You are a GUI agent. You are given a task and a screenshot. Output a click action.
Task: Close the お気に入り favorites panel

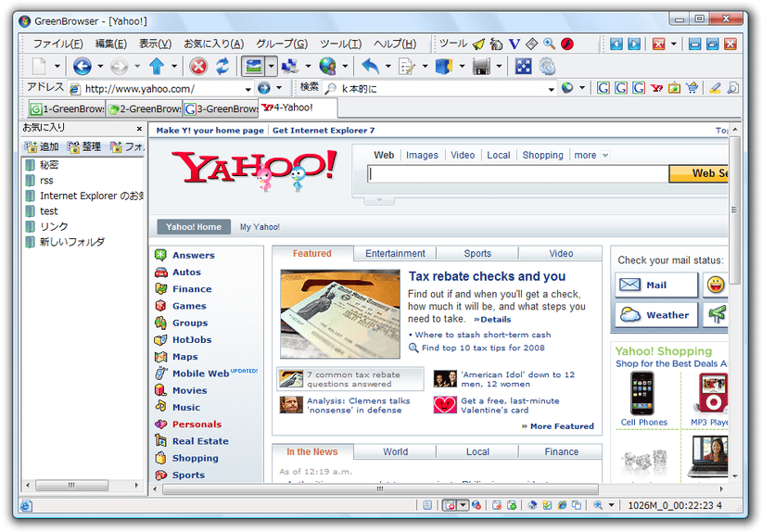[x=139, y=129]
